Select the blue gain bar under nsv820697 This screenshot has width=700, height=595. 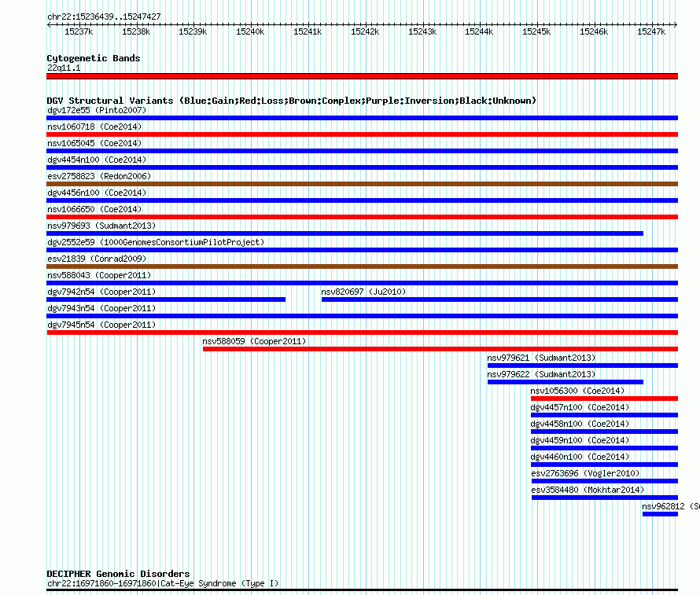[x=499, y=299]
